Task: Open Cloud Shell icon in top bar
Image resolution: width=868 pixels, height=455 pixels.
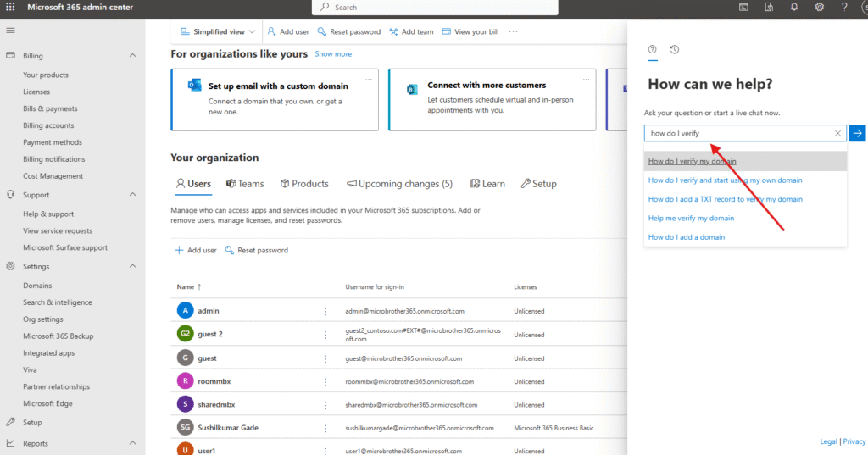Action: pos(743,8)
